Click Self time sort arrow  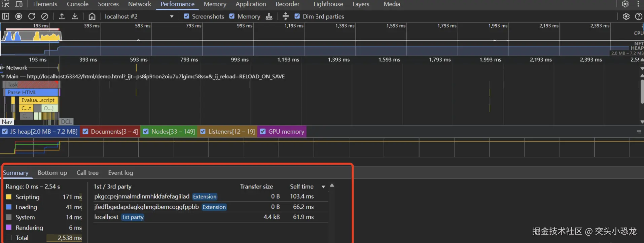coord(323,187)
